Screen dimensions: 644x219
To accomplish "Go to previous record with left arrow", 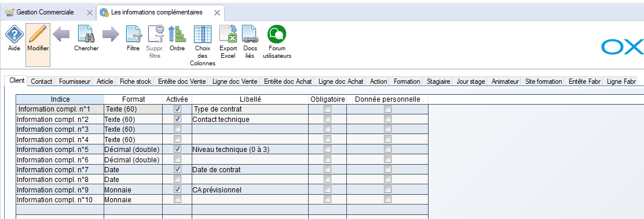I will point(61,35).
